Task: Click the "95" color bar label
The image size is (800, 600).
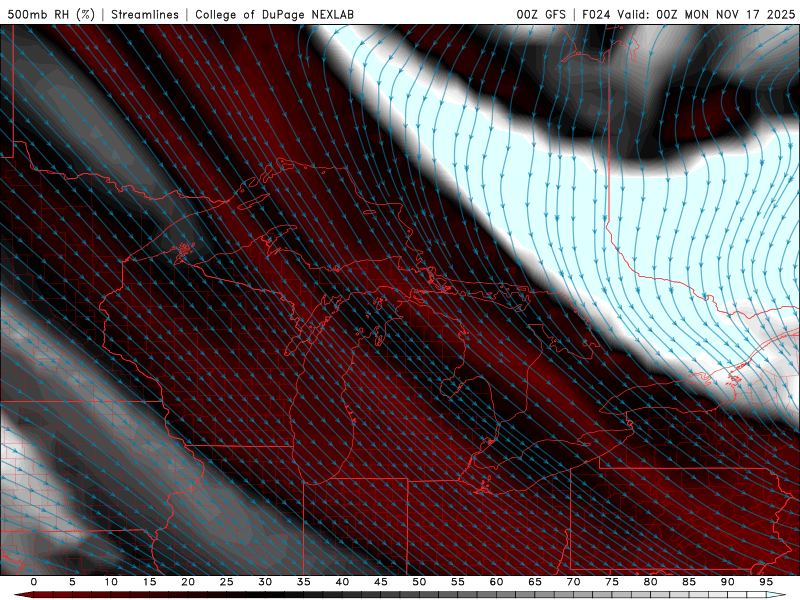Action: pyautogui.click(x=766, y=582)
